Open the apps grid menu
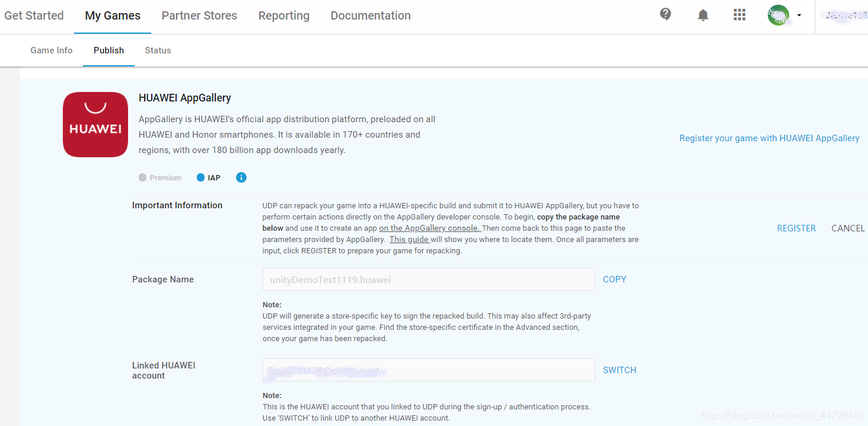 [x=739, y=15]
